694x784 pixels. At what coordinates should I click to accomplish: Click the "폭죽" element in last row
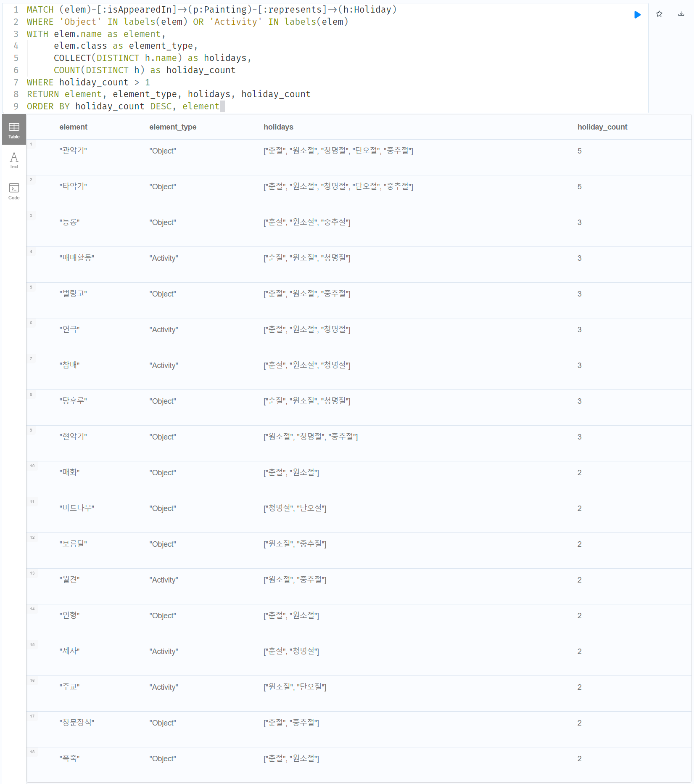pyautogui.click(x=69, y=758)
